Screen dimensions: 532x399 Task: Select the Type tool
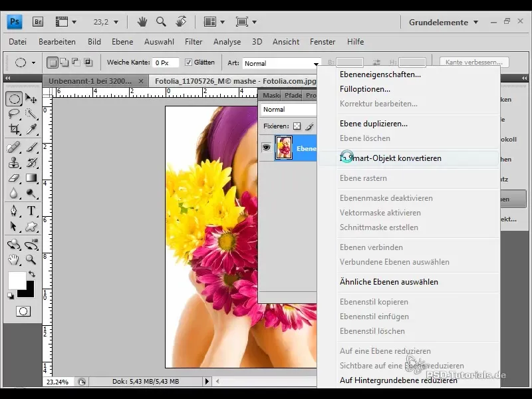click(x=31, y=211)
